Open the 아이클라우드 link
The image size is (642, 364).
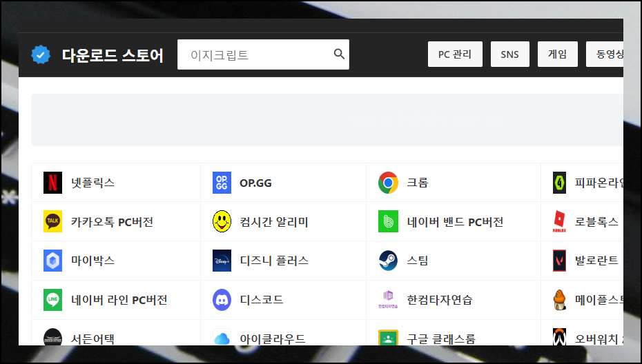tap(273, 339)
